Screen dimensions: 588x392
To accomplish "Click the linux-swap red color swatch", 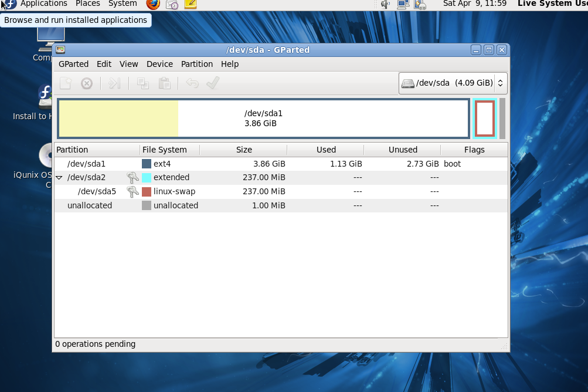I will point(146,191).
